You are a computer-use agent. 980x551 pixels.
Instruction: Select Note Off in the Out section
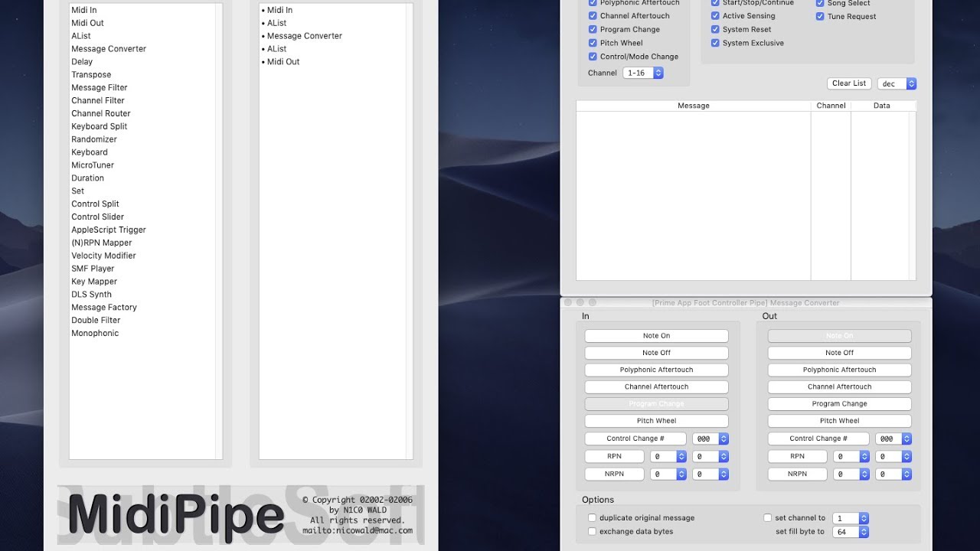(x=839, y=353)
